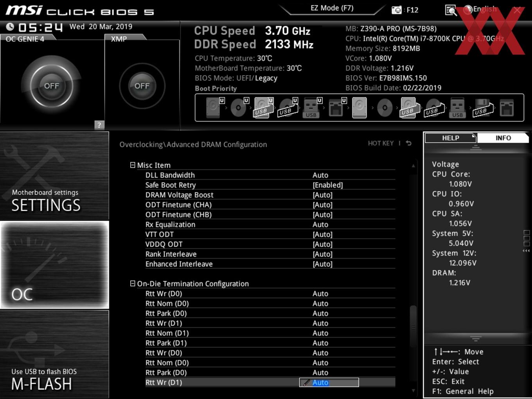Switch to EZ Mode (F7)

click(332, 8)
